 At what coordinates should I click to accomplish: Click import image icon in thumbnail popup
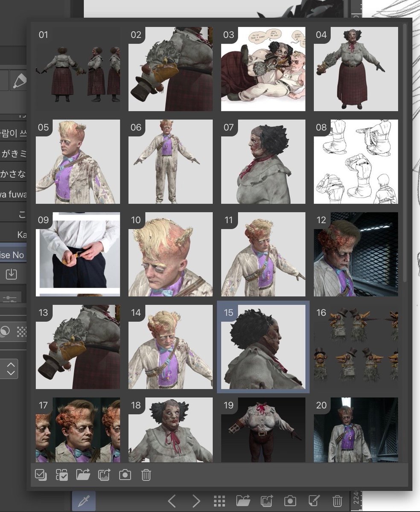click(104, 474)
